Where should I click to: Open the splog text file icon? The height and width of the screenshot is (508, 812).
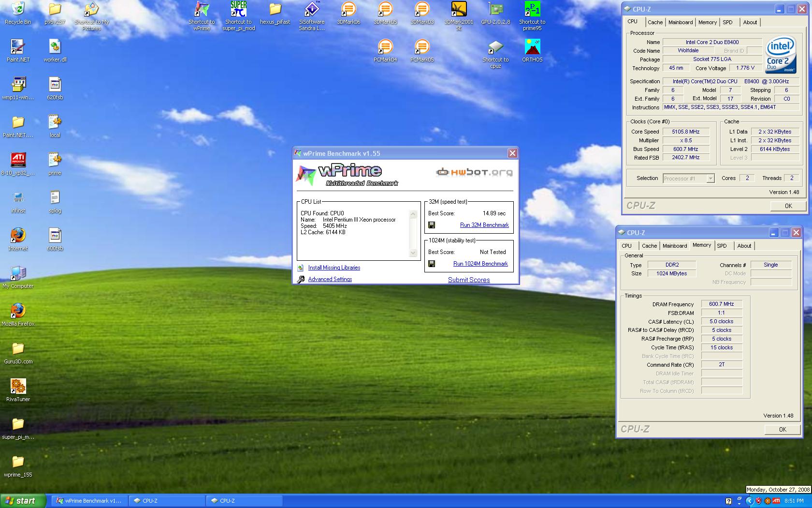pyautogui.click(x=55, y=202)
